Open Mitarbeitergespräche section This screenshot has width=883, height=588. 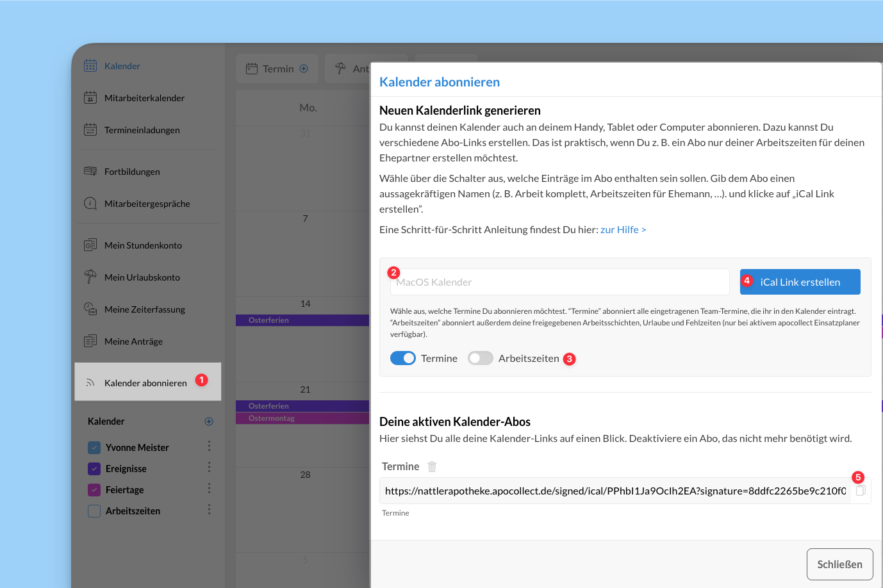click(x=147, y=204)
